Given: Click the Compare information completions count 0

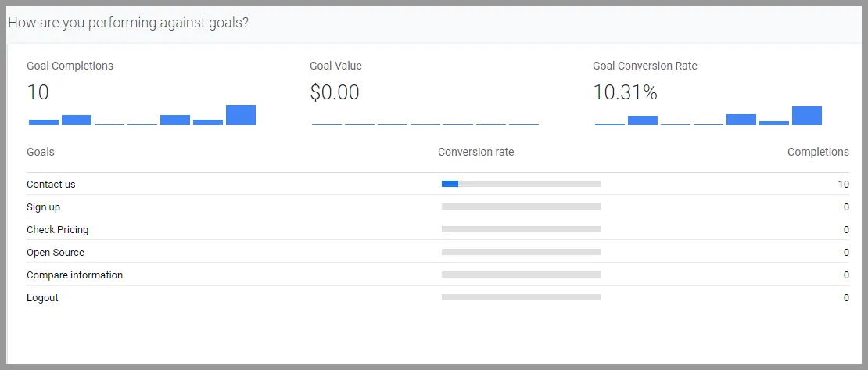Looking at the screenshot, I should [x=846, y=275].
